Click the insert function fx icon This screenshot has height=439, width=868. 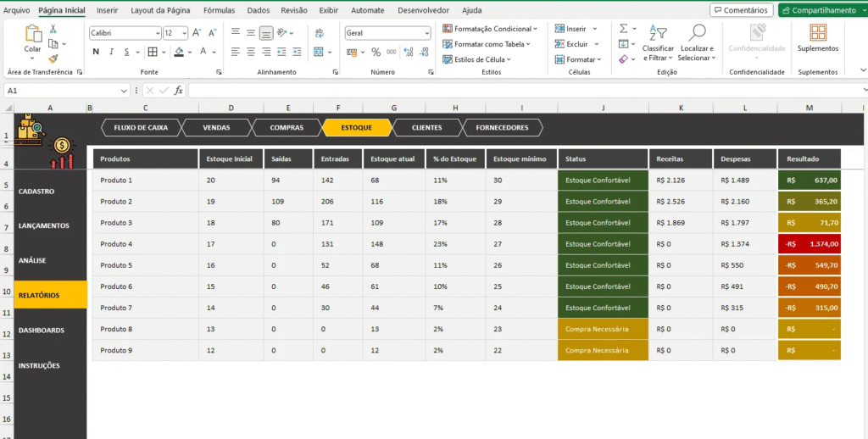[178, 90]
